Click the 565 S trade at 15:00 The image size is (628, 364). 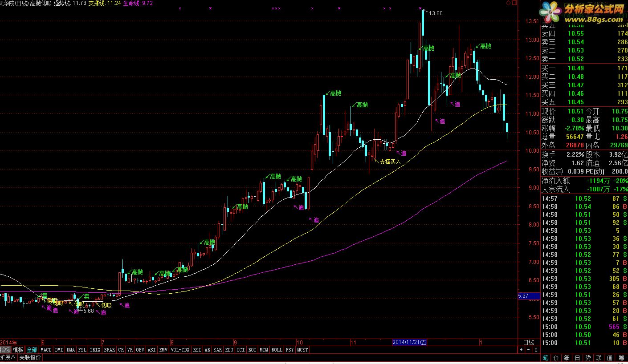584,327
